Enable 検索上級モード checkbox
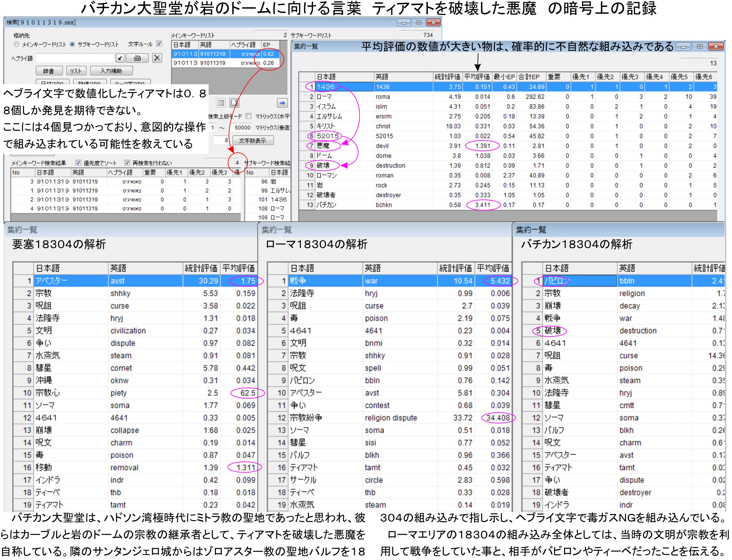The width and height of the screenshot is (732, 560). (x=248, y=116)
